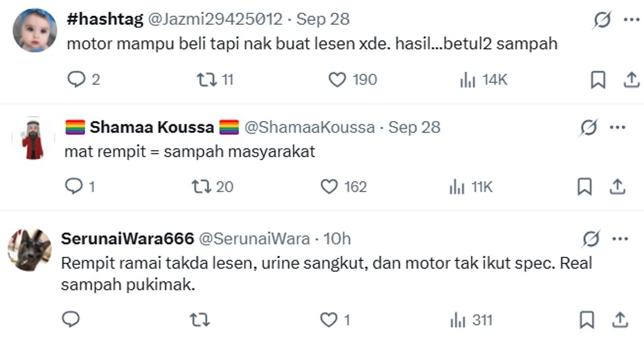This screenshot has width=644, height=343.
Task: Open SerunaiWara666's dog profile picture
Action: pos(29,249)
